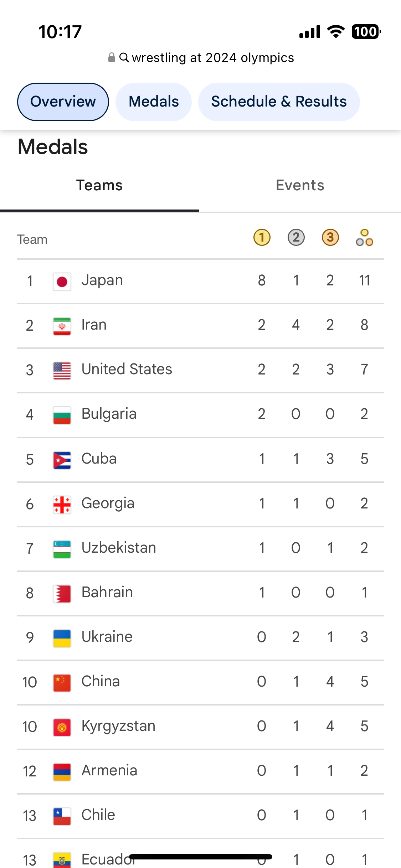Tap the address bar search text
The image size is (401, 868).
click(213, 58)
